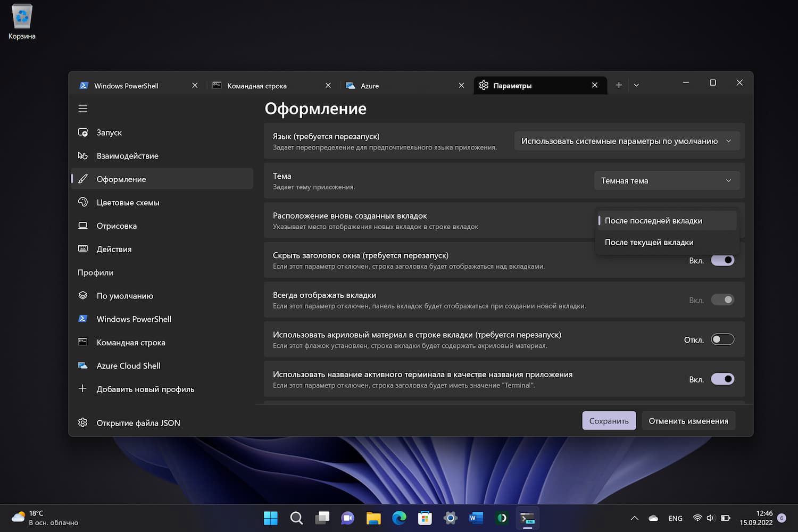Open the Запуск settings section
Image resolution: width=798 pixels, height=532 pixels.
point(109,132)
